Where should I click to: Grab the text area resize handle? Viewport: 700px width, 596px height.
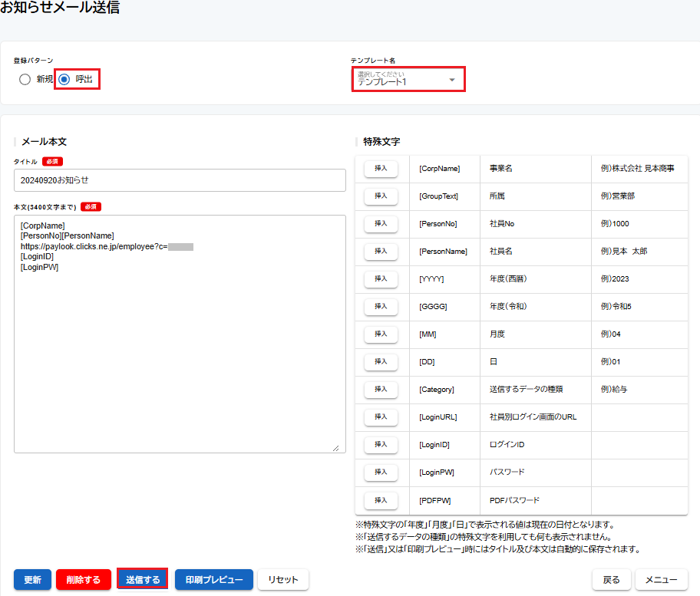[335, 448]
